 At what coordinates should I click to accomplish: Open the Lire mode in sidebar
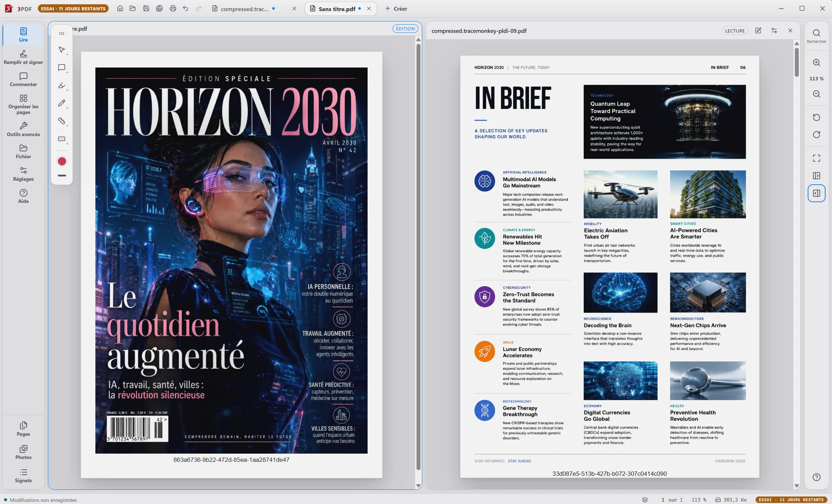pyautogui.click(x=23, y=35)
